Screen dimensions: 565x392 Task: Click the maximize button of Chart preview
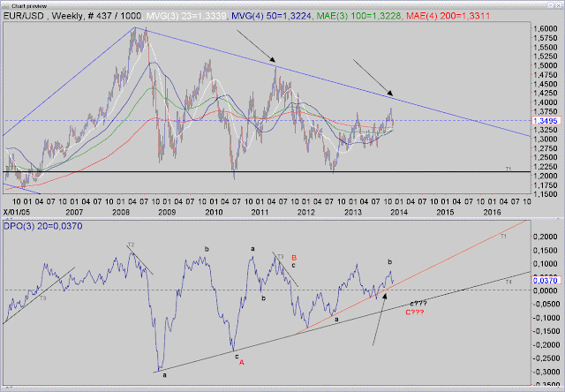[551, 5]
